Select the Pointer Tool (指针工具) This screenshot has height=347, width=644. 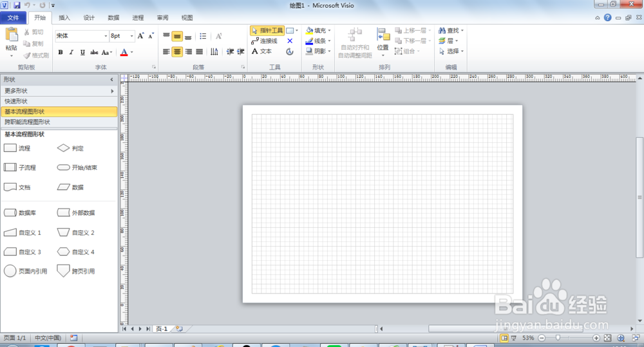(x=267, y=30)
